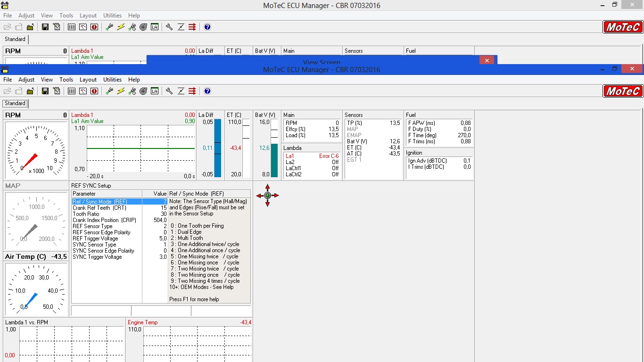Click the La1 Error C-6 status entry
Viewport: 644px width, 362px height.
(x=312, y=156)
